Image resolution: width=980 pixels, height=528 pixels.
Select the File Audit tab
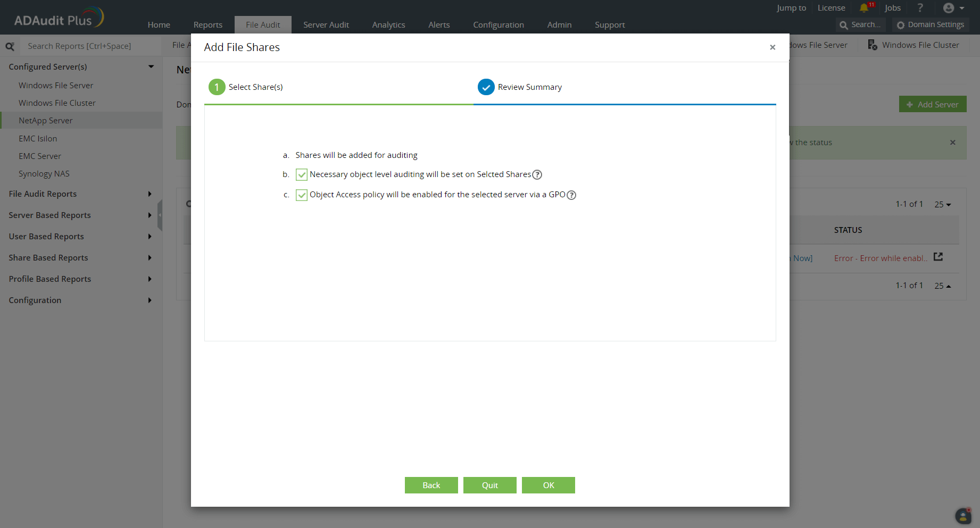[263, 25]
